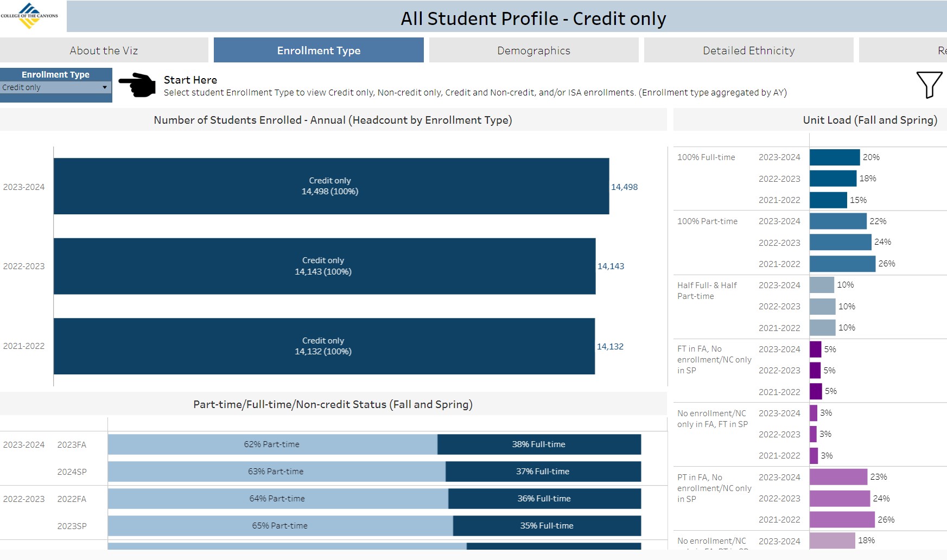Image resolution: width=947 pixels, height=560 pixels.
Task: Click the pointing hand Start Here icon
Action: 137,85
